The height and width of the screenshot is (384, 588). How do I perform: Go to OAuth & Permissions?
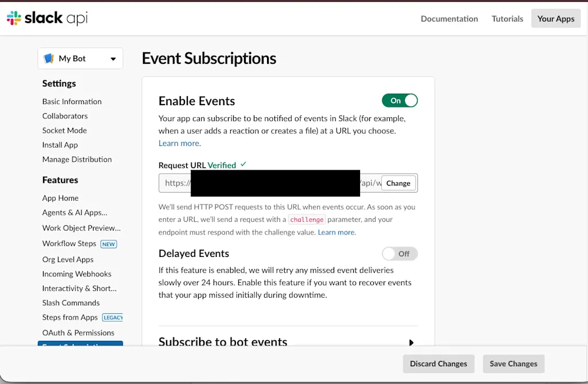tap(78, 333)
